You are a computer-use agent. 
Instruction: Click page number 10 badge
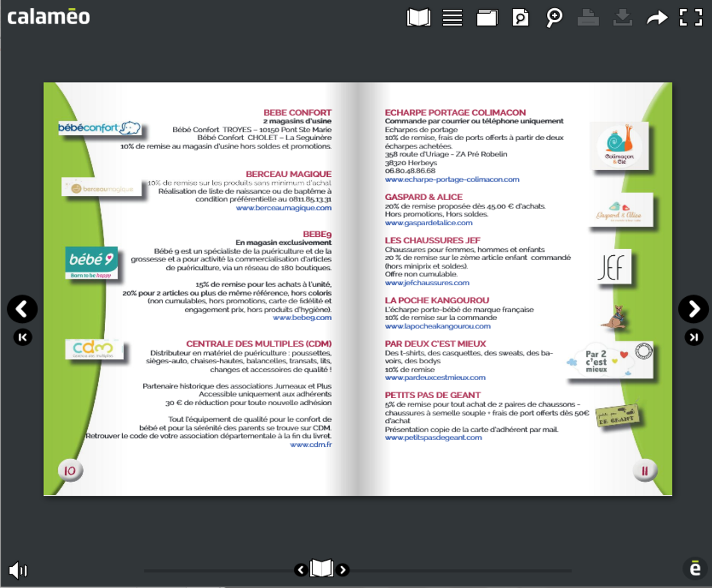coord(70,471)
